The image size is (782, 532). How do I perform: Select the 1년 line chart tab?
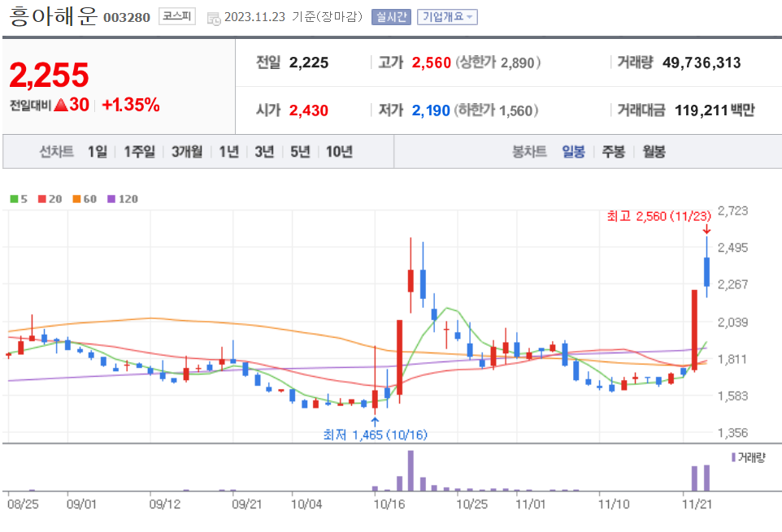[229, 151]
